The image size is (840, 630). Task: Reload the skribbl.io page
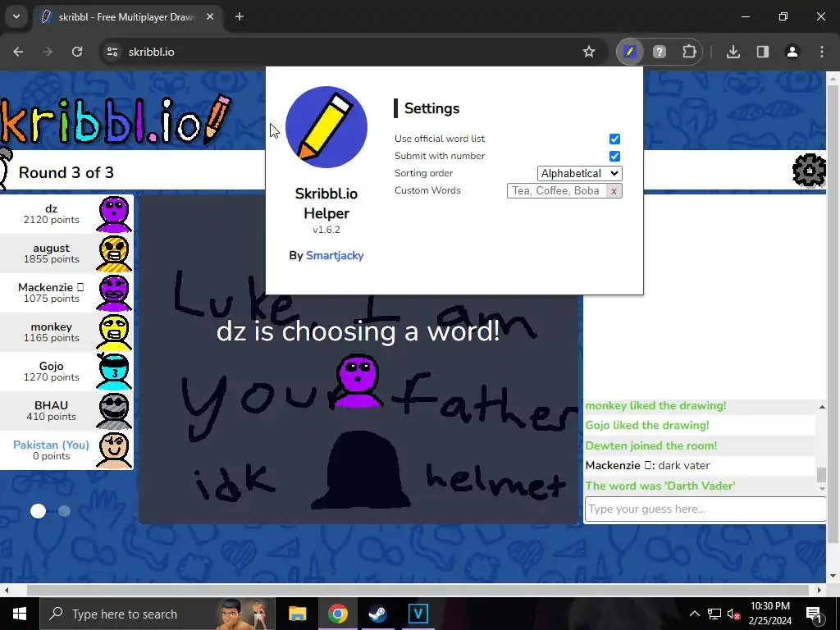(x=77, y=52)
